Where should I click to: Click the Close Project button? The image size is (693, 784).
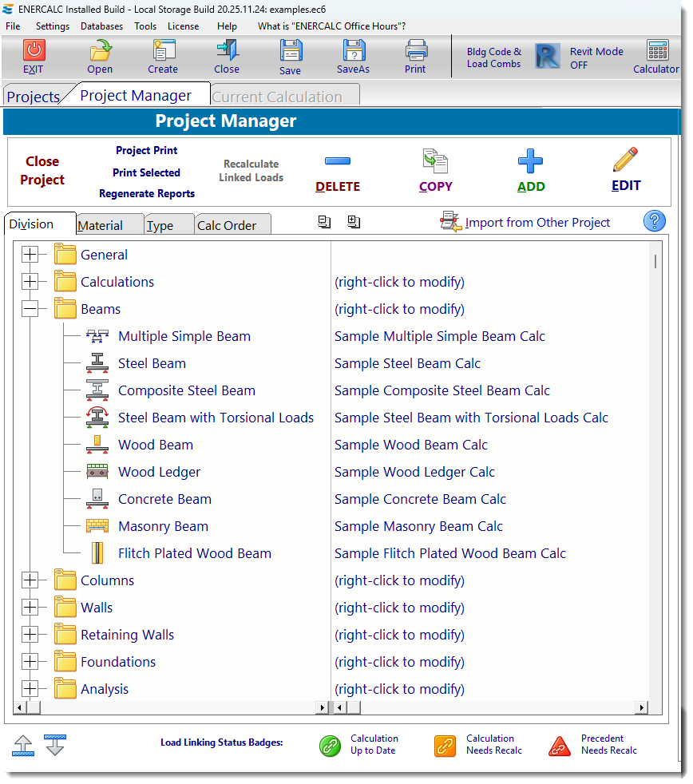pyautogui.click(x=42, y=171)
